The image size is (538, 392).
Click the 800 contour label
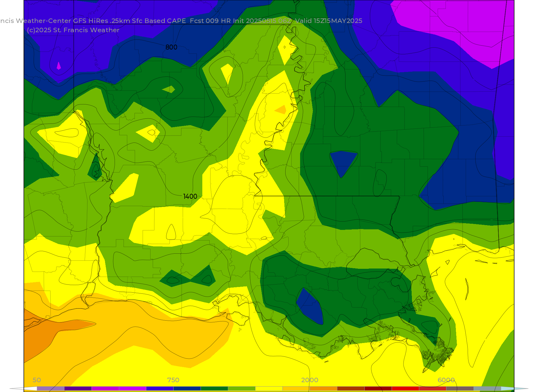171,47
